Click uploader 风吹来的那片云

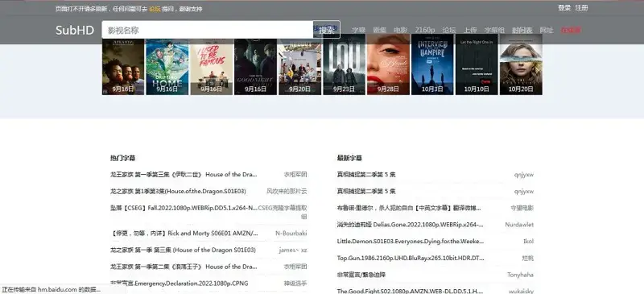(287, 191)
